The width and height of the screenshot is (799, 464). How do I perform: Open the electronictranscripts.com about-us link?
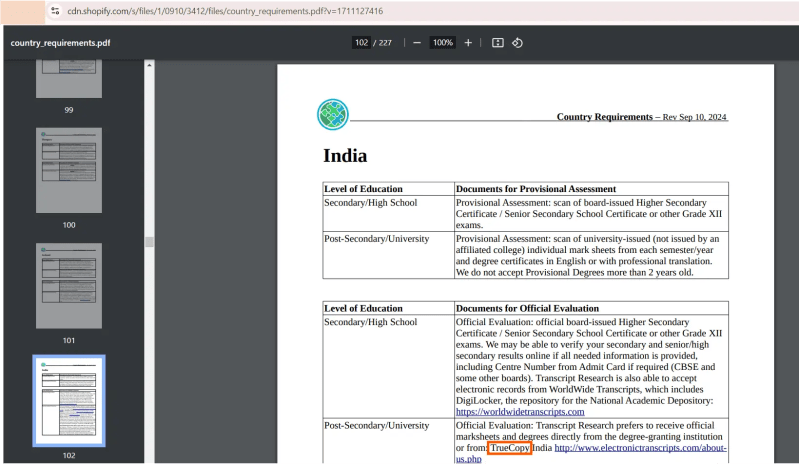(x=641, y=448)
